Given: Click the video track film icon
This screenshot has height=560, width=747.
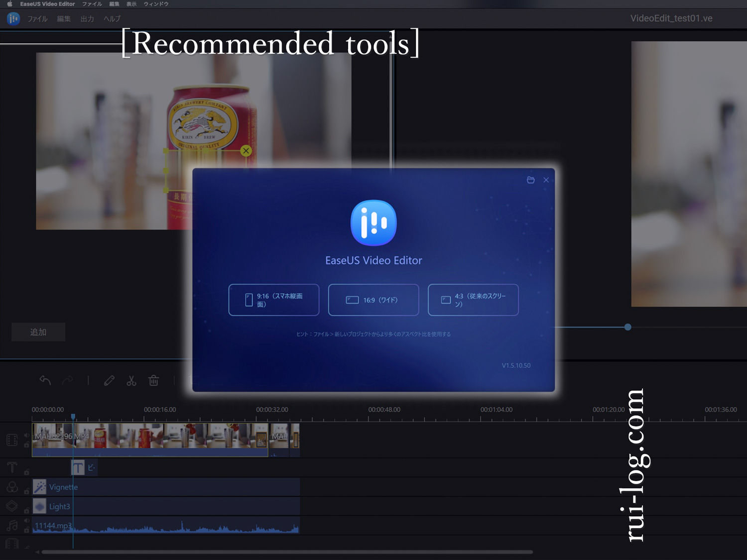Looking at the screenshot, I should click(x=12, y=440).
